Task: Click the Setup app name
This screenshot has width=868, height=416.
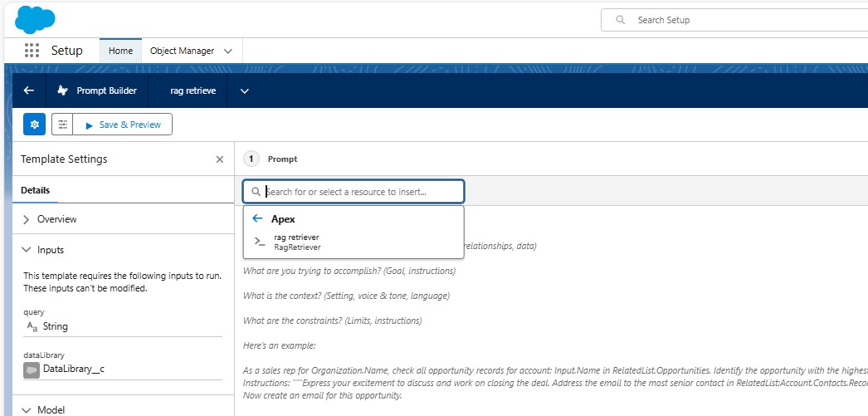Action: (x=67, y=51)
